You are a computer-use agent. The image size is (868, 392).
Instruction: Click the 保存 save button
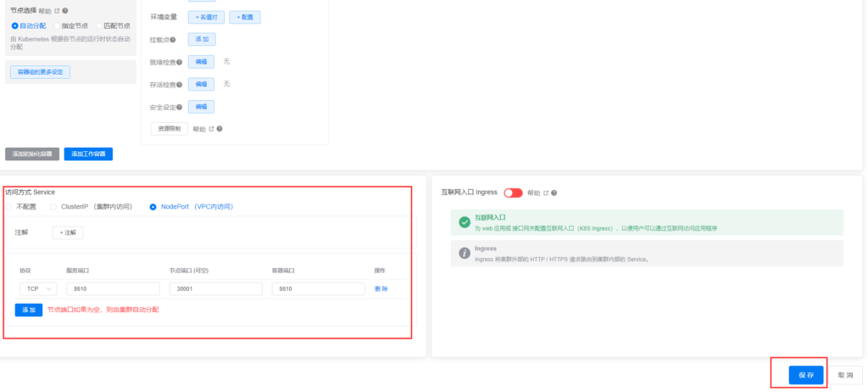[x=805, y=375]
